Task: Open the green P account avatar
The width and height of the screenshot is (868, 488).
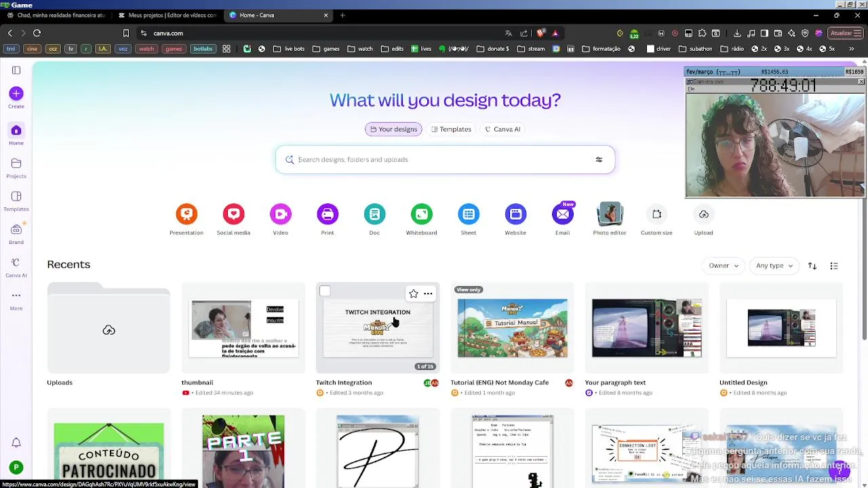Action: [x=16, y=468]
